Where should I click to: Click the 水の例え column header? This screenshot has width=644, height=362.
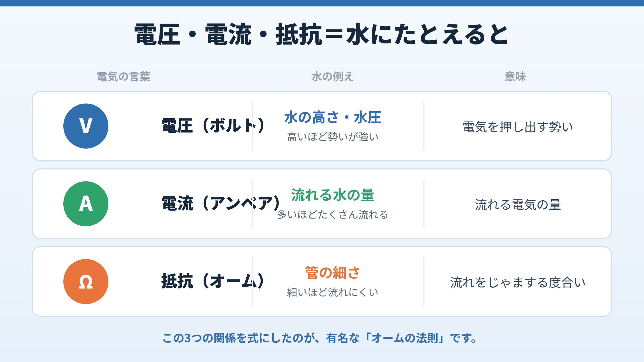coord(333,77)
